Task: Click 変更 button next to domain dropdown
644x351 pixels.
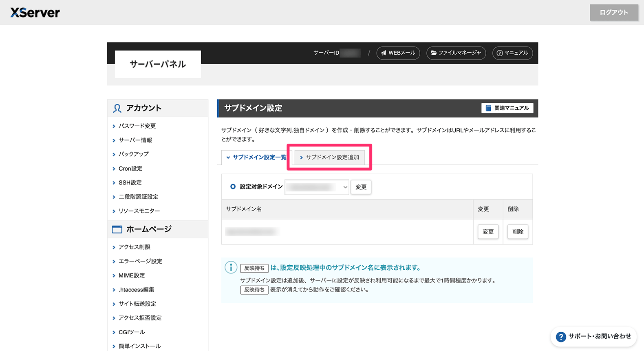Action: click(361, 187)
